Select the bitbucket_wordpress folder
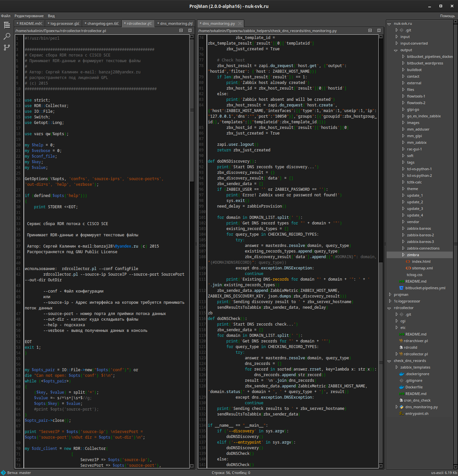 [x=425, y=63]
